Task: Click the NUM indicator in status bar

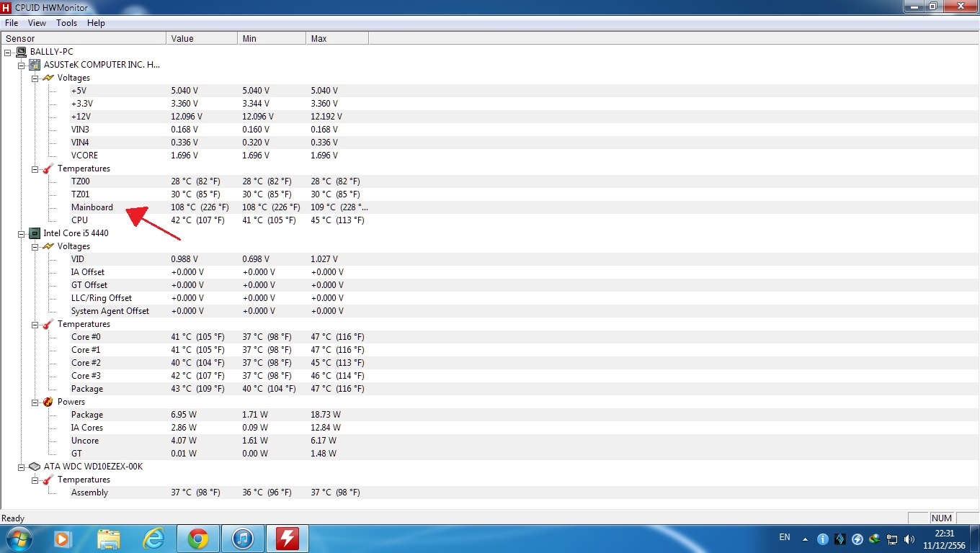Action: pos(942,518)
